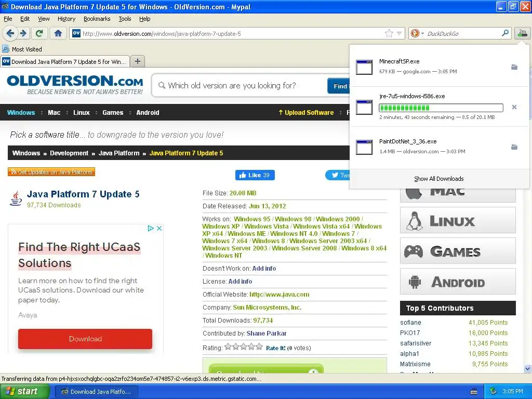Click the Android robot sidebar button
532x399 pixels.
coord(458,281)
